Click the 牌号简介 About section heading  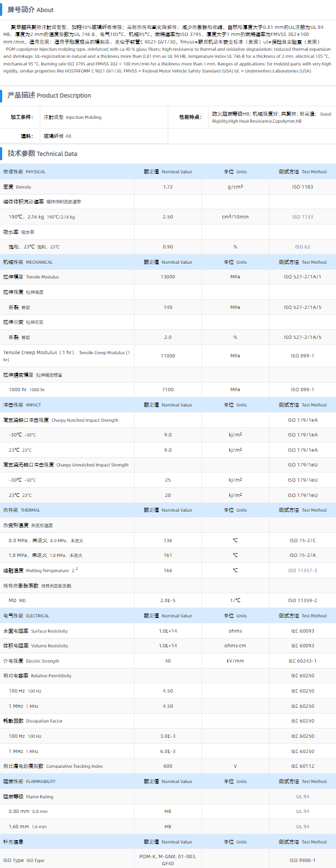click(x=30, y=10)
